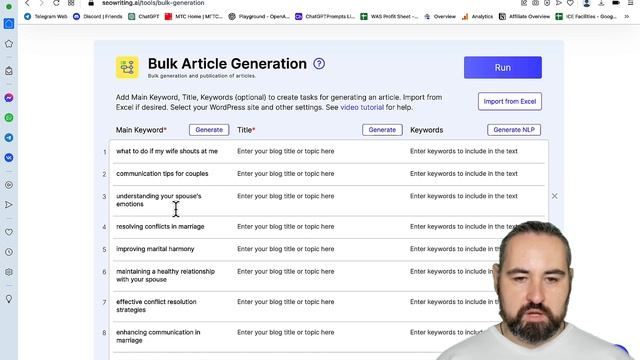Screen dimensions: 640x360
Task: Open Telegram Web bookmark
Action: (x=46, y=17)
